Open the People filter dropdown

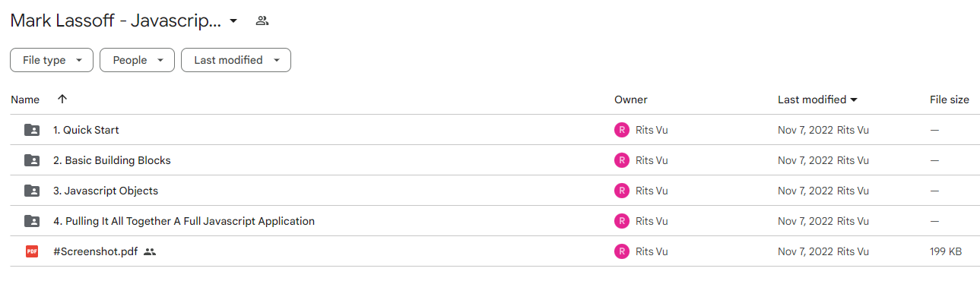(137, 60)
